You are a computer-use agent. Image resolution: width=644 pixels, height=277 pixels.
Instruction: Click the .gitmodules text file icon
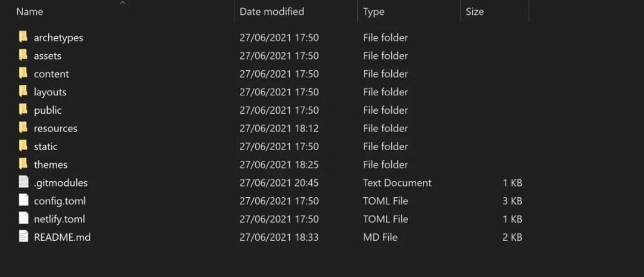point(23,182)
